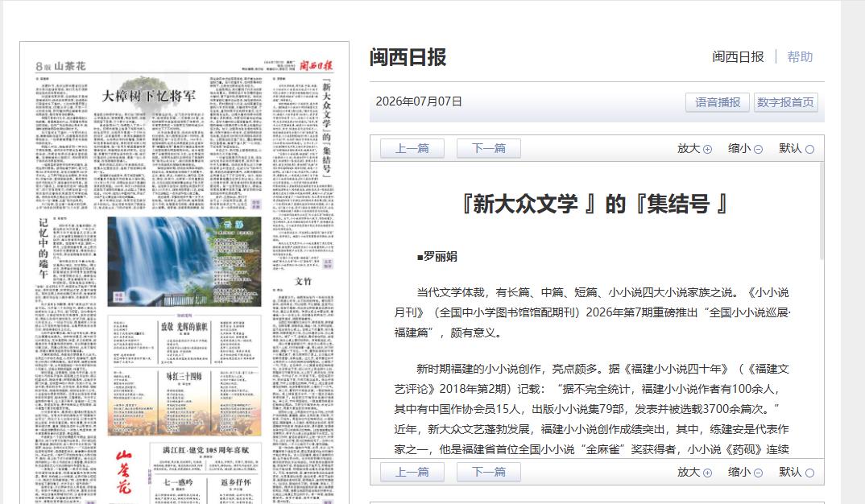
Task: Enlarge text with bottom 放大 plus icon
Action: point(707,473)
